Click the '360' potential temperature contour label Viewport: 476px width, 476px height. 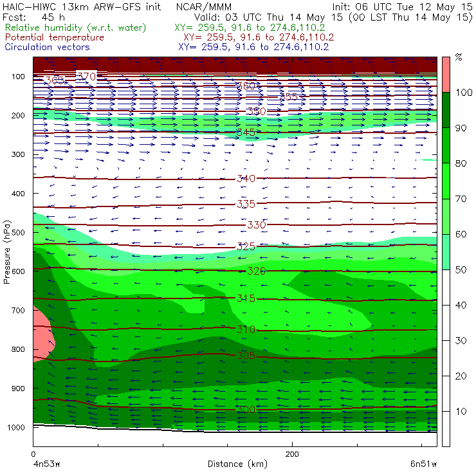pos(246,86)
